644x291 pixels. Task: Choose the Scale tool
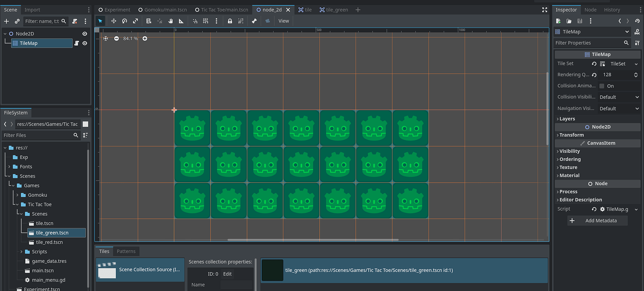pyautogui.click(x=135, y=21)
